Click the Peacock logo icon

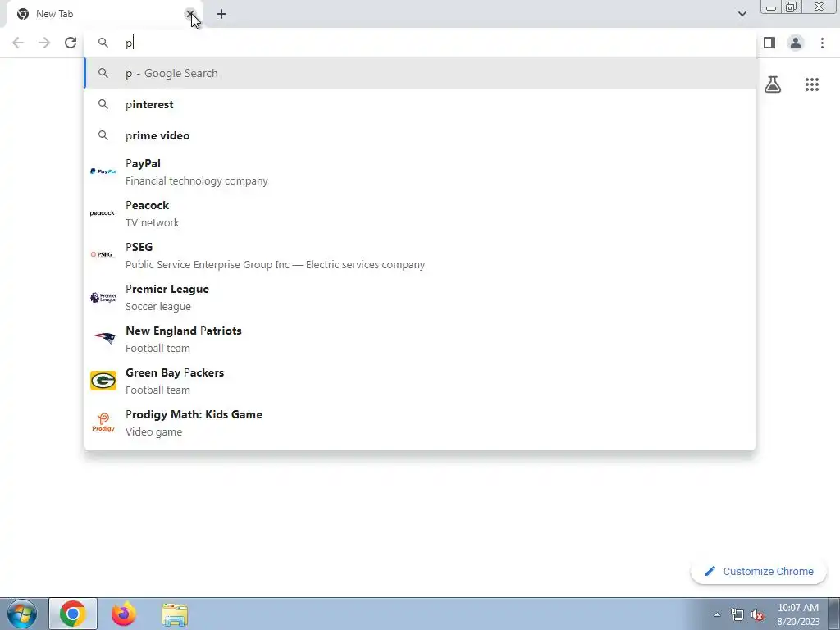103,213
